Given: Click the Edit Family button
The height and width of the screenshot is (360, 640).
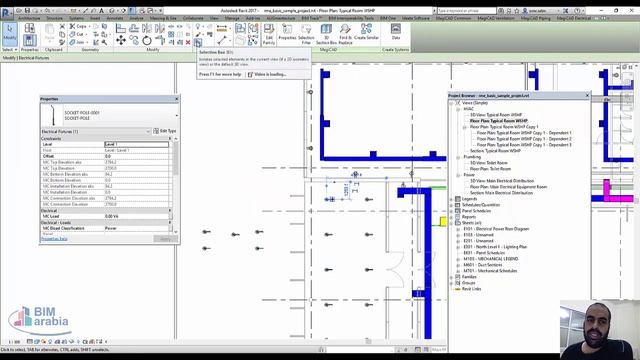Looking at the screenshot, I should [269, 33].
